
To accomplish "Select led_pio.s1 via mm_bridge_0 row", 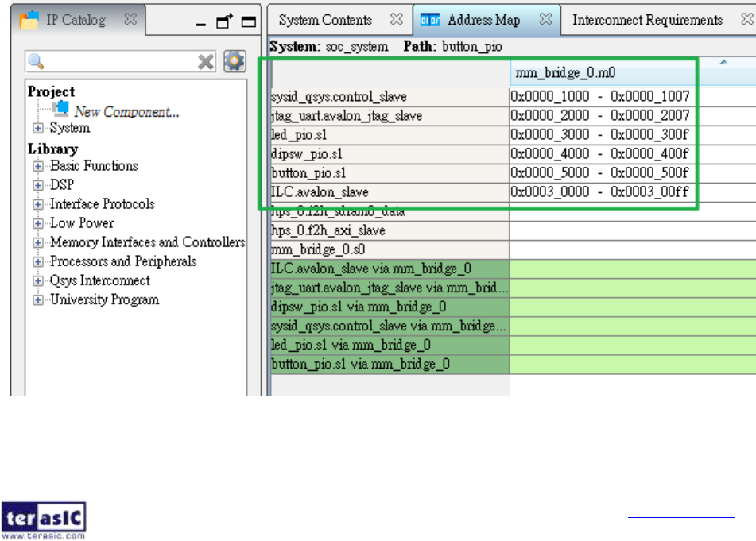I will click(390, 346).
